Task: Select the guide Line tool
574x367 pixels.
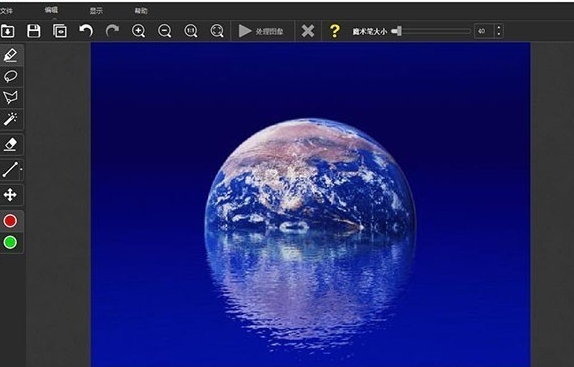Action: tap(11, 170)
